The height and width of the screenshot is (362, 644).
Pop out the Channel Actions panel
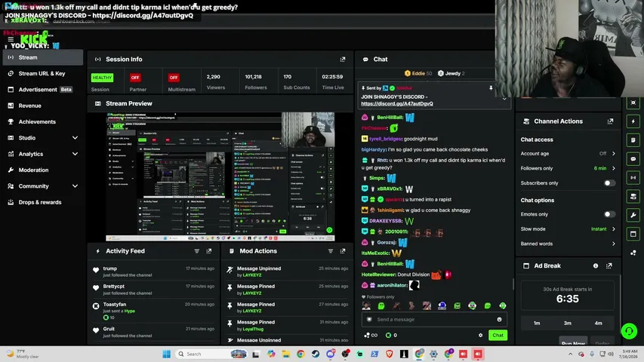[610, 121]
